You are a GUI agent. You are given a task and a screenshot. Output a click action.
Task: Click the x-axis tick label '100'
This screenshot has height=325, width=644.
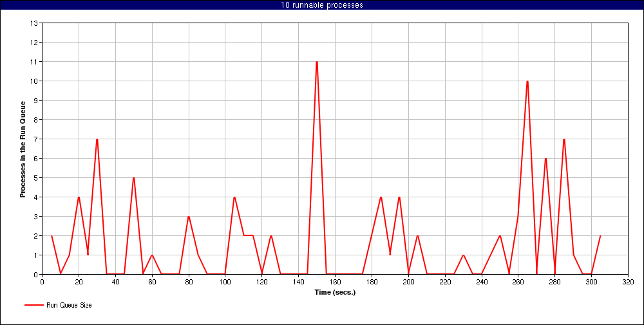click(225, 282)
